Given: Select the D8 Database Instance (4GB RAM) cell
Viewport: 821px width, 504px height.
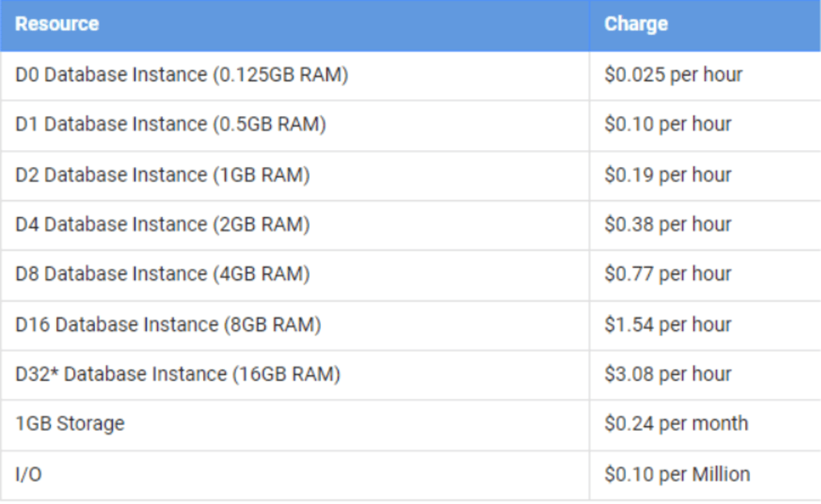Looking at the screenshot, I should (x=163, y=274).
